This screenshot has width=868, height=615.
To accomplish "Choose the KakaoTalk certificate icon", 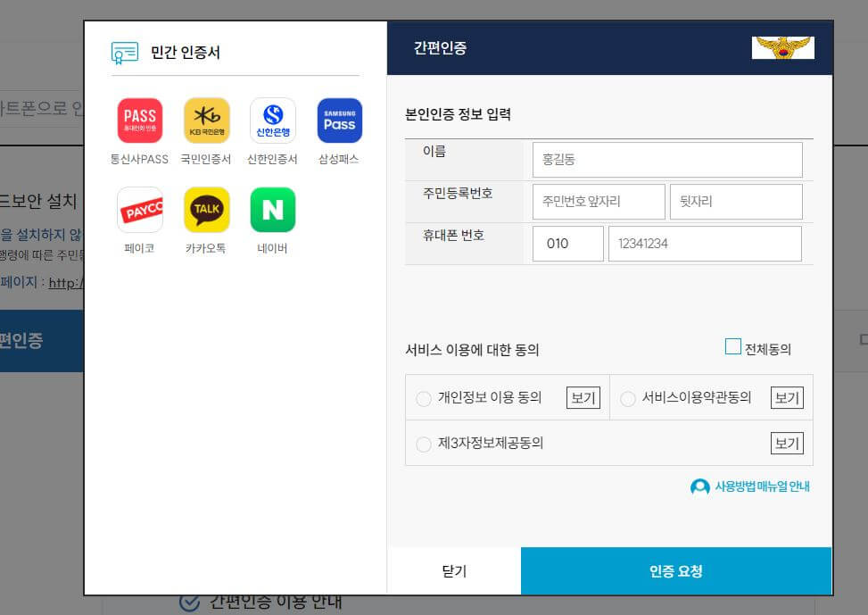I will [206, 210].
